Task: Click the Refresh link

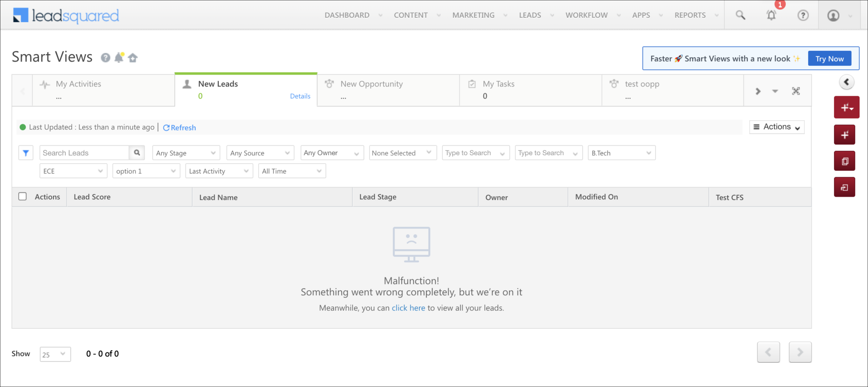Action: point(179,127)
